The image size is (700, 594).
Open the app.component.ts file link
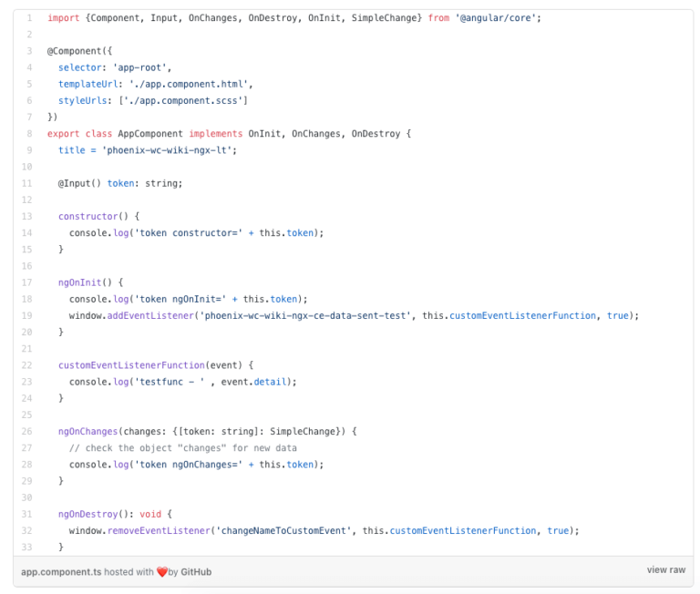61,572
